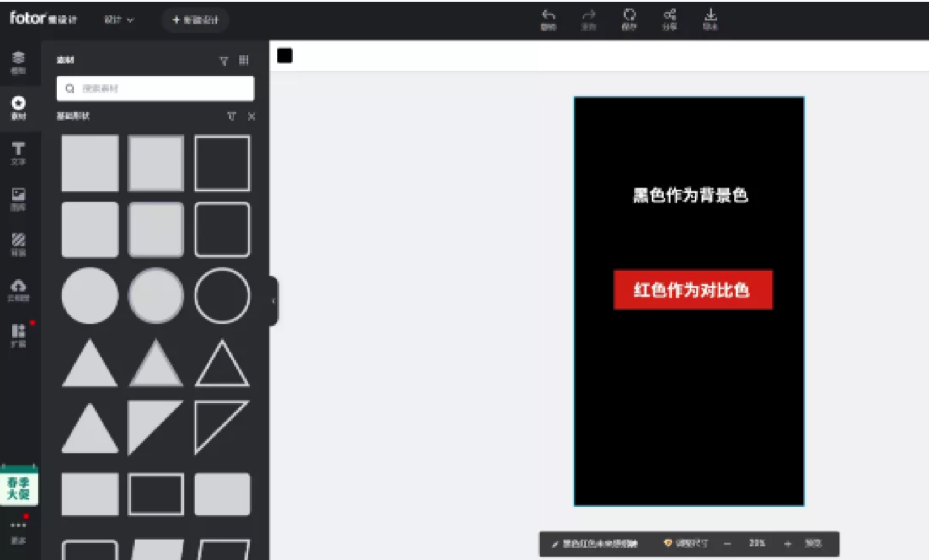Add the solid rounded square shape
The image size is (929, 560).
(x=90, y=229)
